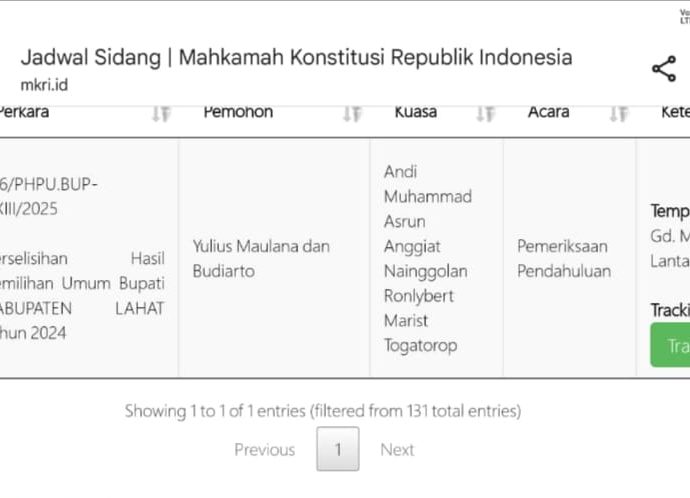
Task: Click the Kuasa column header text
Action: coord(415,112)
